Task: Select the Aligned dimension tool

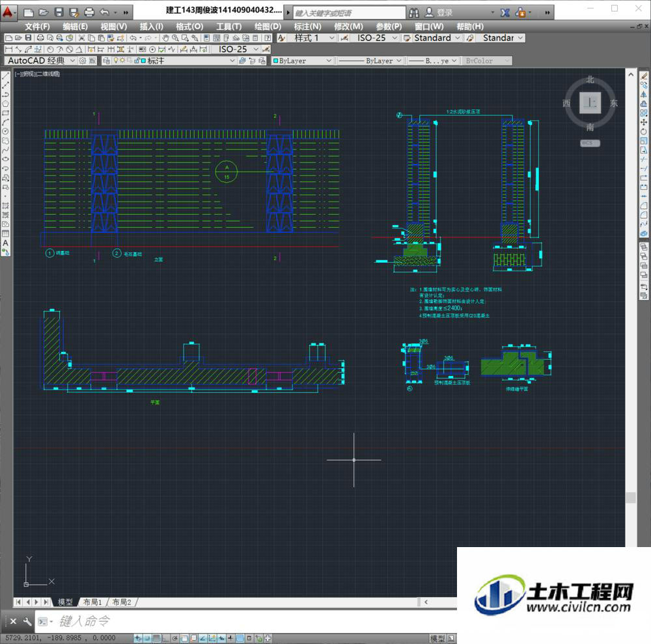Action: coord(19,49)
